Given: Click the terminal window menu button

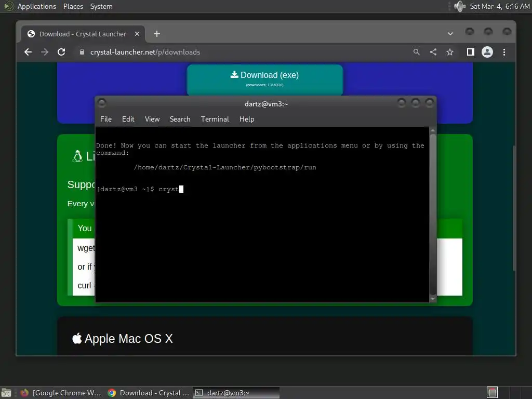Looking at the screenshot, I should coord(102,103).
